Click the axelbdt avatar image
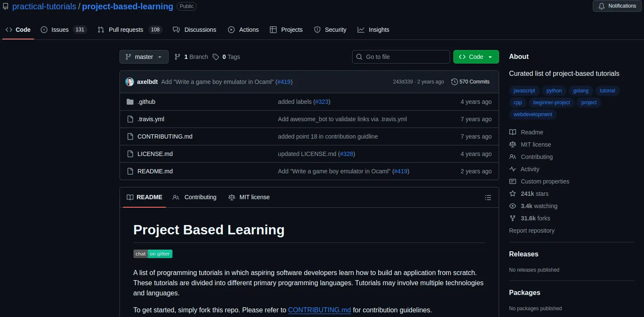This screenshot has height=317, width=644. coord(130,82)
